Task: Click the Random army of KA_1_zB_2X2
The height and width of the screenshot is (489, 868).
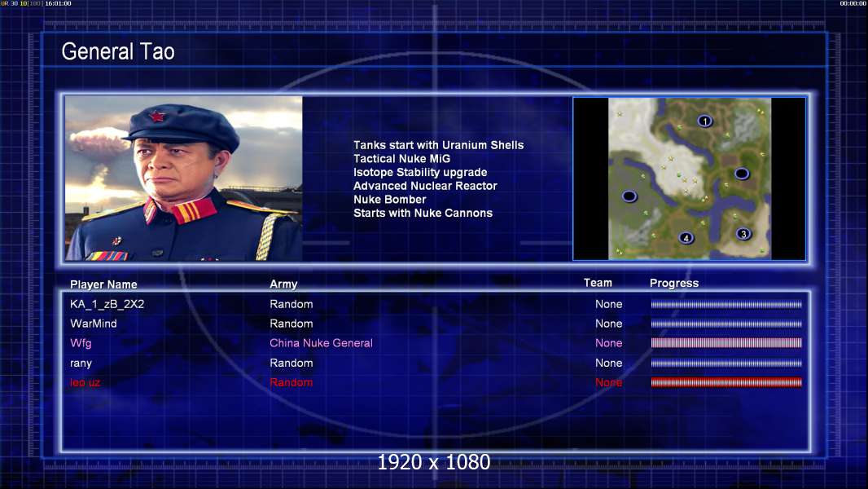Action: [292, 304]
